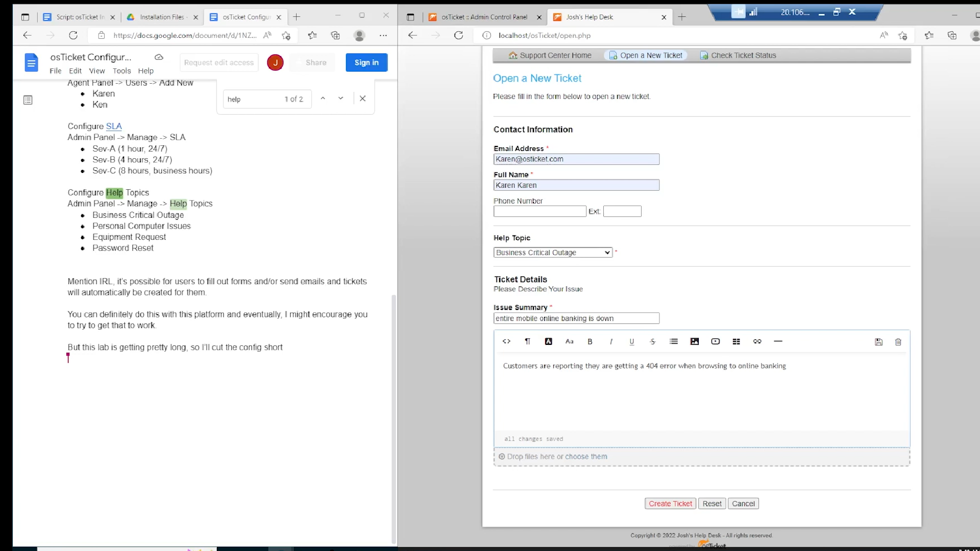Go to the next find result arrow

(340, 98)
